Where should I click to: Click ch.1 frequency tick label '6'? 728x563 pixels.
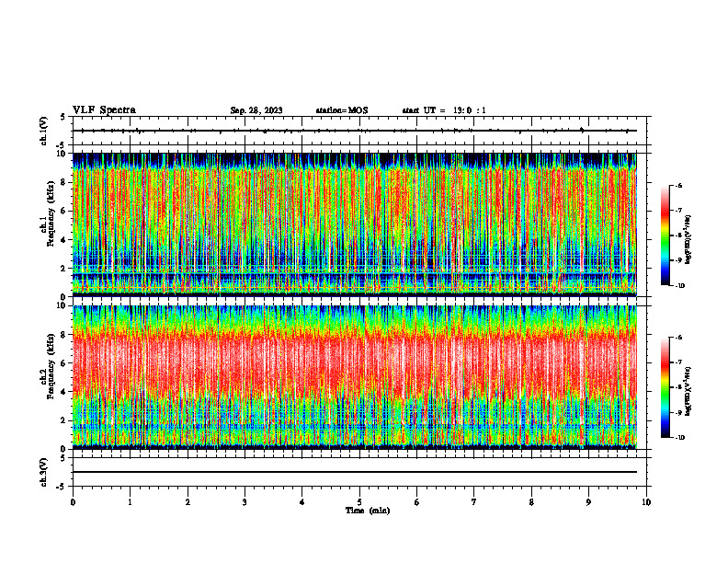[x=64, y=212]
